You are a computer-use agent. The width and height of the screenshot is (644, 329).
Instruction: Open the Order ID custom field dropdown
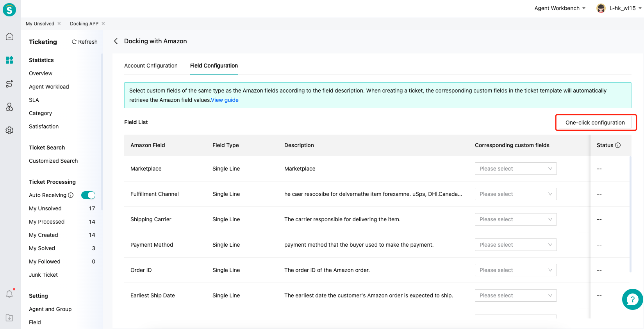[x=516, y=270]
